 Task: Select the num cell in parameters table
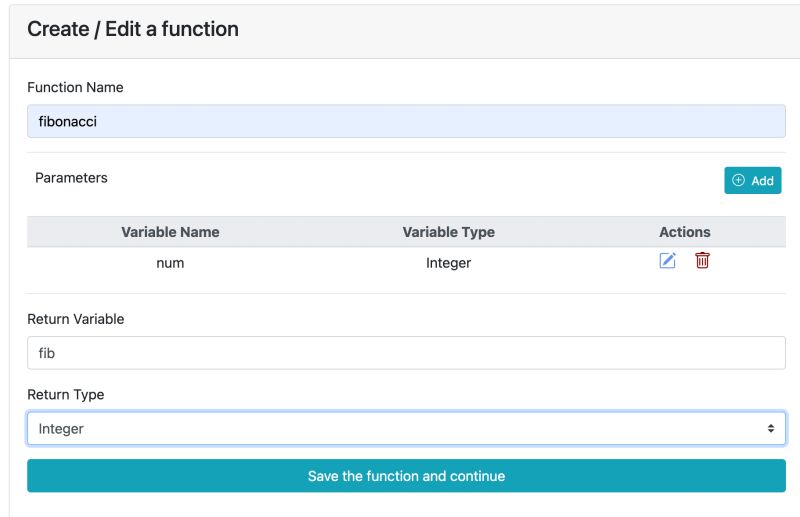pyautogui.click(x=170, y=263)
